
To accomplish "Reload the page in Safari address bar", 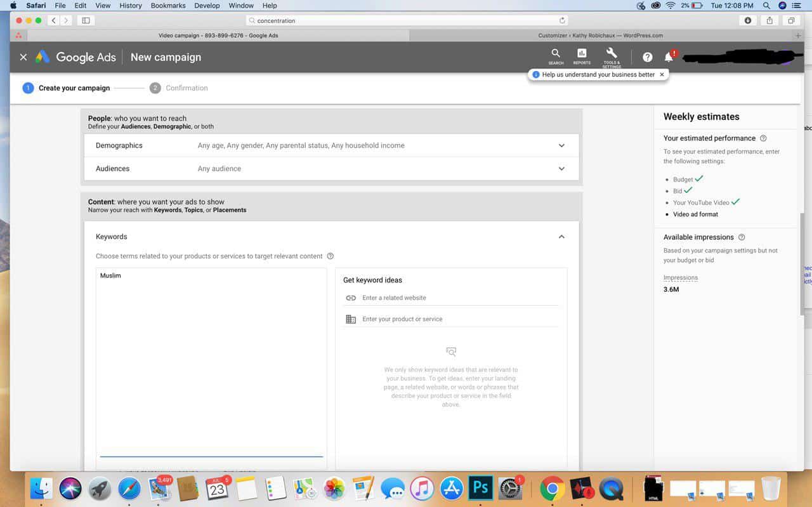I will coord(562,20).
